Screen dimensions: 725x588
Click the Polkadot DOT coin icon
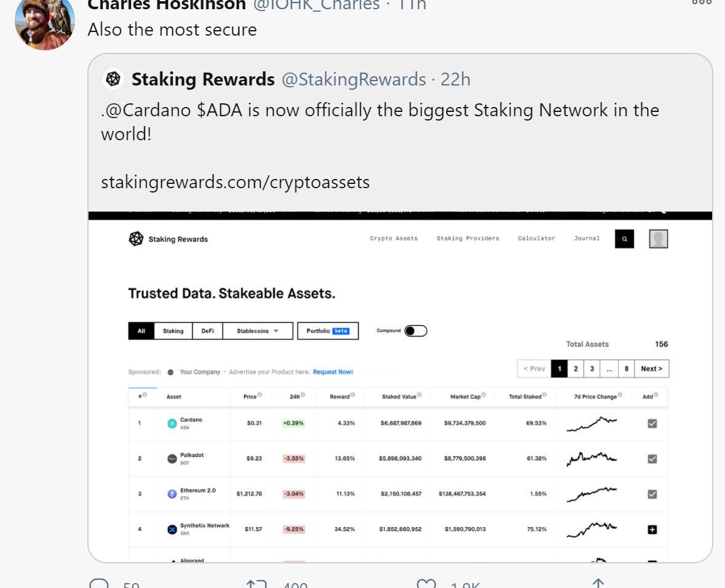coord(172,458)
